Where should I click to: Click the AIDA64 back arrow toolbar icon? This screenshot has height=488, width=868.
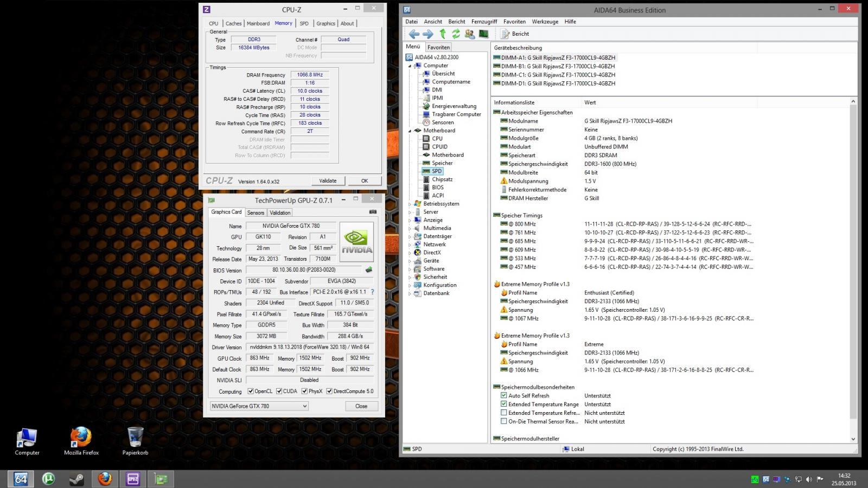[x=414, y=34]
